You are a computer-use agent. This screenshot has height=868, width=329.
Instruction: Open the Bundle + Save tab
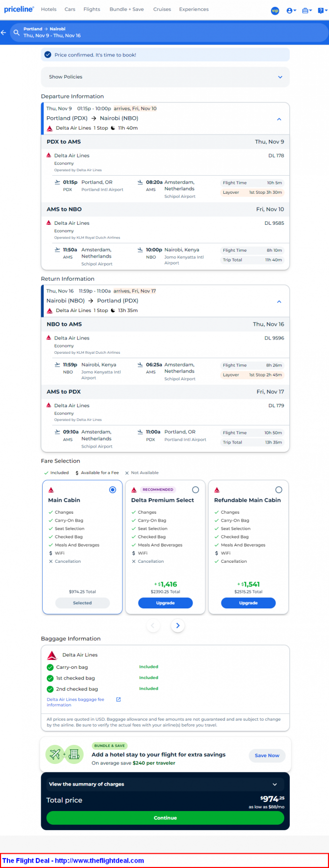coord(127,9)
